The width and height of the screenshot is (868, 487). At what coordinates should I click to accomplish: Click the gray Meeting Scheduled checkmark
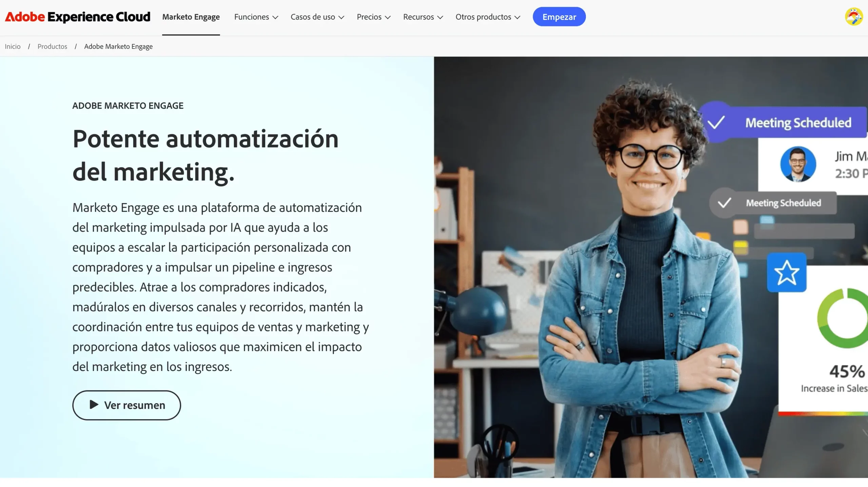click(x=724, y=203)
